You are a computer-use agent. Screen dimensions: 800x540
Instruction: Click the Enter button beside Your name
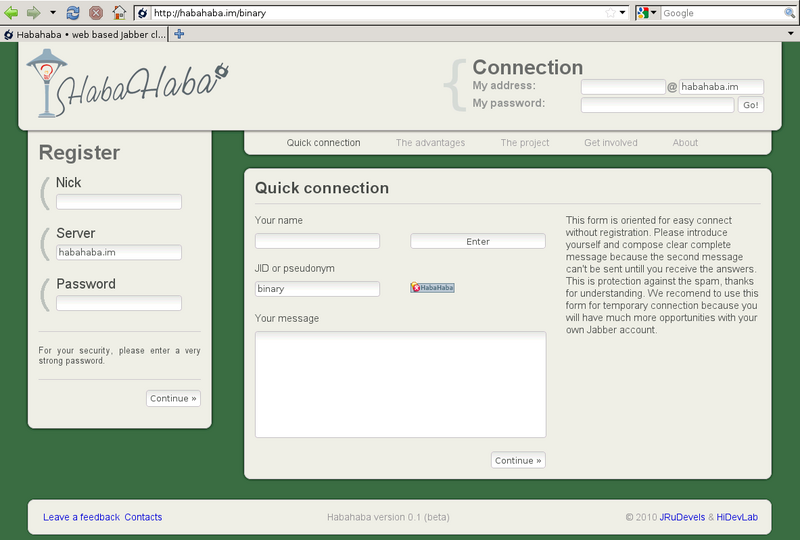(478, 241)
